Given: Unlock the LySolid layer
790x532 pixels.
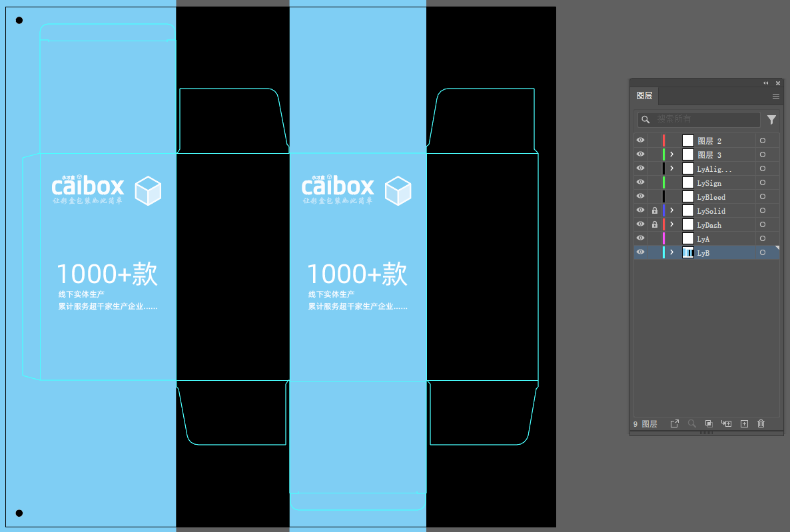Looking at the screenshot, I should 655,210.
